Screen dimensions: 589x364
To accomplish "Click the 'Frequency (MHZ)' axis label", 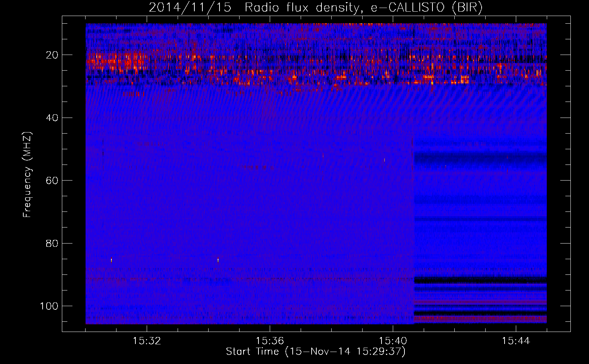I will tap(27, 175).
